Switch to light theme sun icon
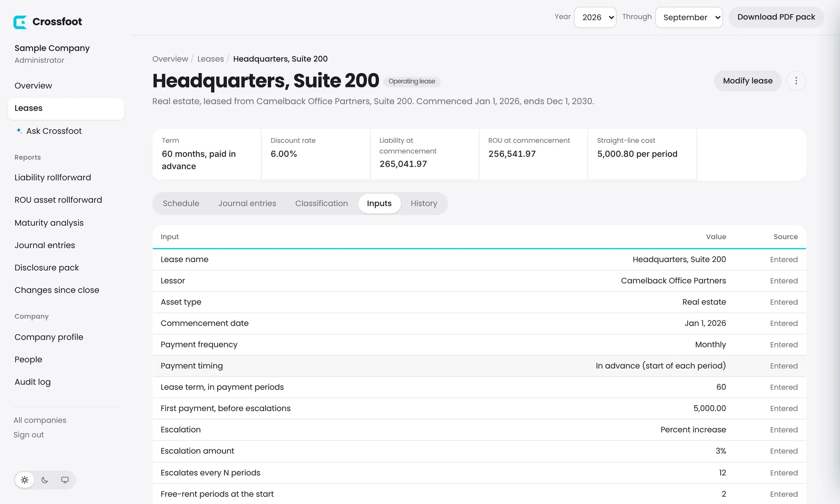Image resolution: width=840 pixels, height=504 pixels. tap(25, 480)
